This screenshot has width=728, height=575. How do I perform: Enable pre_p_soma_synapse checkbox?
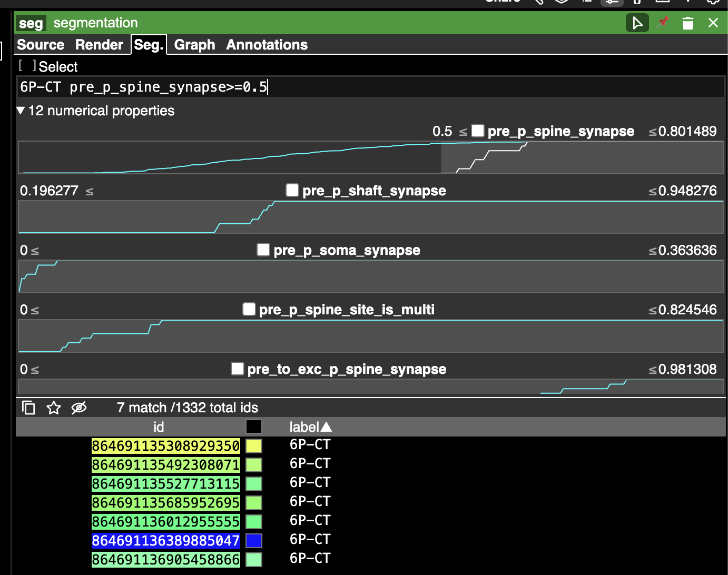coord(263,250)
